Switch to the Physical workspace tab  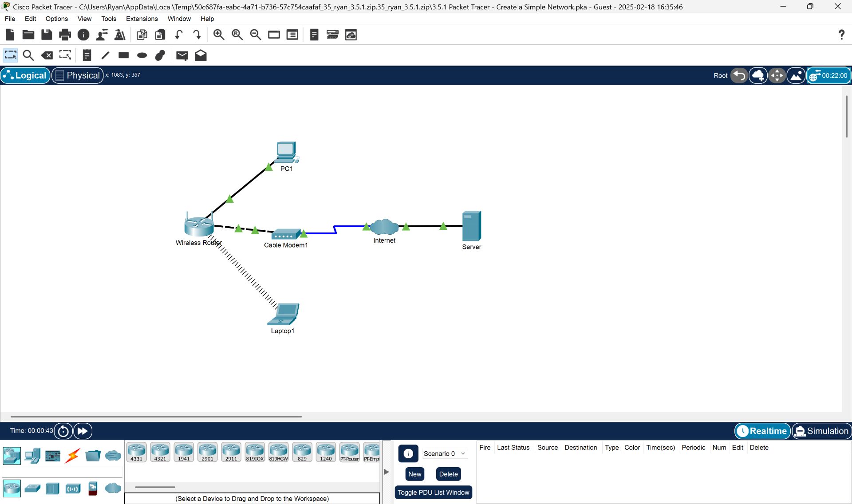tap(78, 75)
